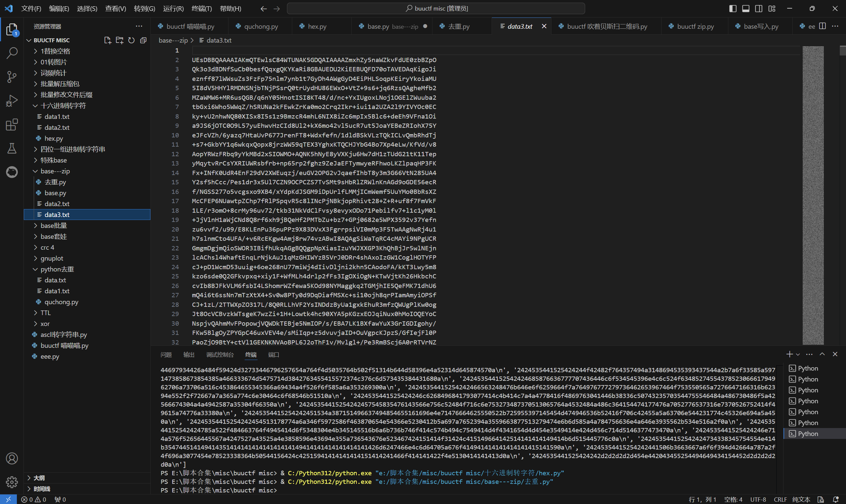
Task: Open eee.py in the explorer tree
Action: click(x=87, y=357)
